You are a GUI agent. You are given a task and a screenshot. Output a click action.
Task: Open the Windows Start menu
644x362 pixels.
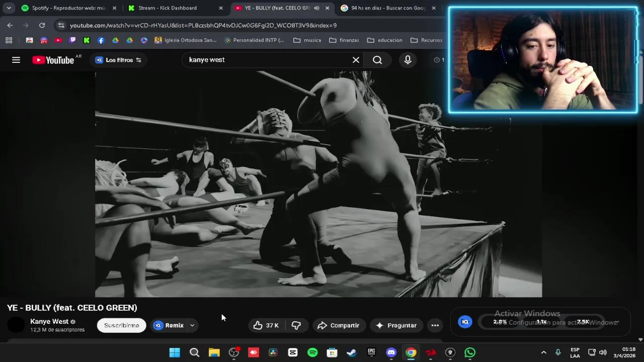(175, 352)
